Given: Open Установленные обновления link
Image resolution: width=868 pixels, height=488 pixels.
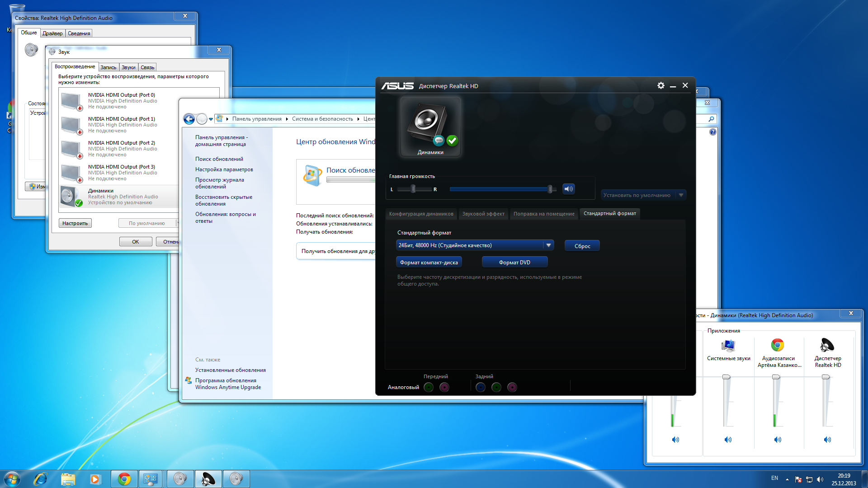Looking at the screenshot, I should 231,370.
